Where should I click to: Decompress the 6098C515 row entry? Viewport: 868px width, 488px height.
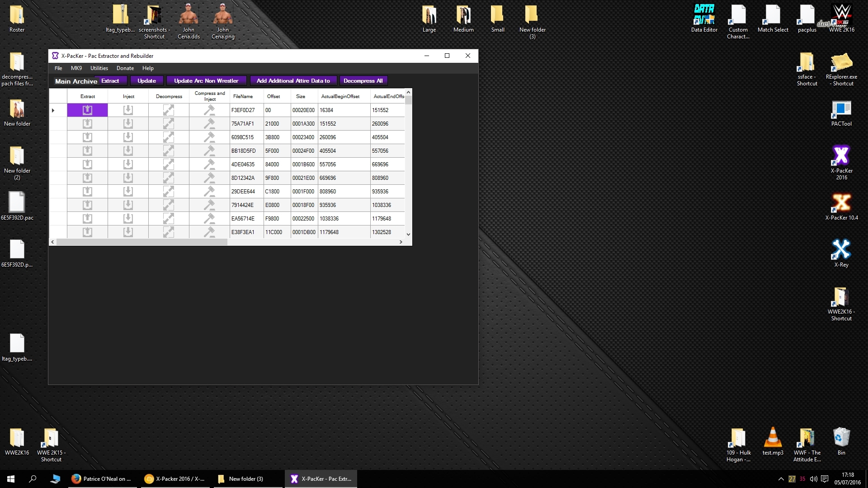click(x=169, y=137)
